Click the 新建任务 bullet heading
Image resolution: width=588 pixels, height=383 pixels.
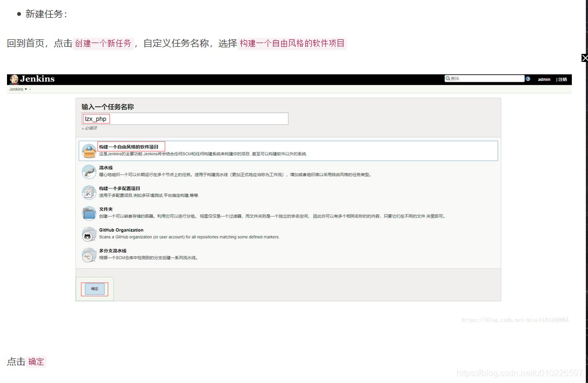click(46, 14)
